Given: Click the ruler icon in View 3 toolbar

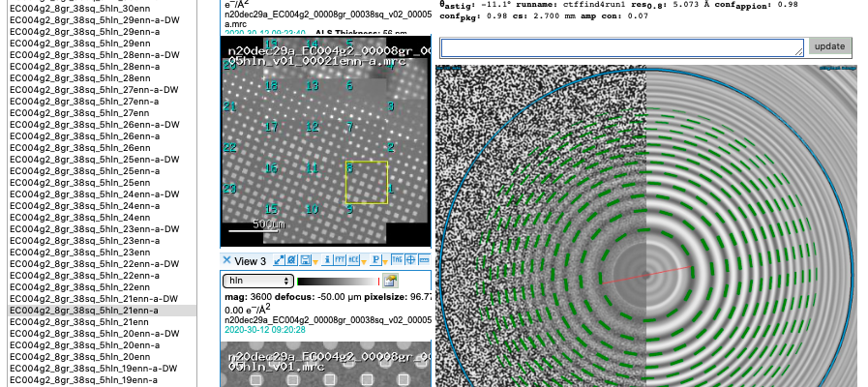Looking at the screenshot, I should click(425, 259).
